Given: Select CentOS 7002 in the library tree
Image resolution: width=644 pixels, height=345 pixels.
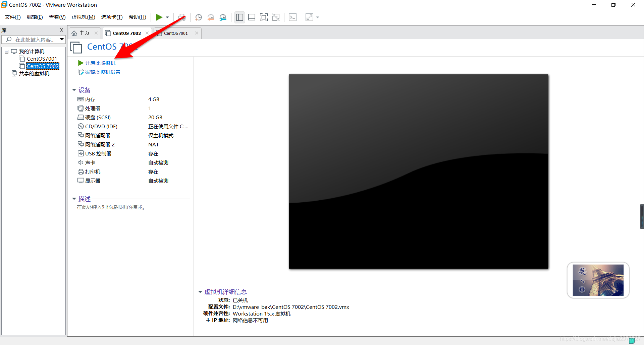Looking at the screenshot, I should (x=43, y=66).
